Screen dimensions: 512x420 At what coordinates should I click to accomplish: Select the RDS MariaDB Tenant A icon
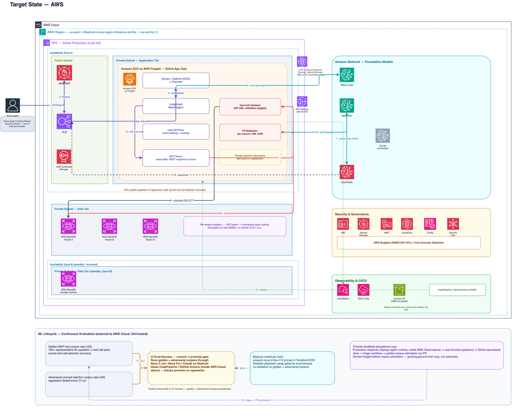click(68, 226)
